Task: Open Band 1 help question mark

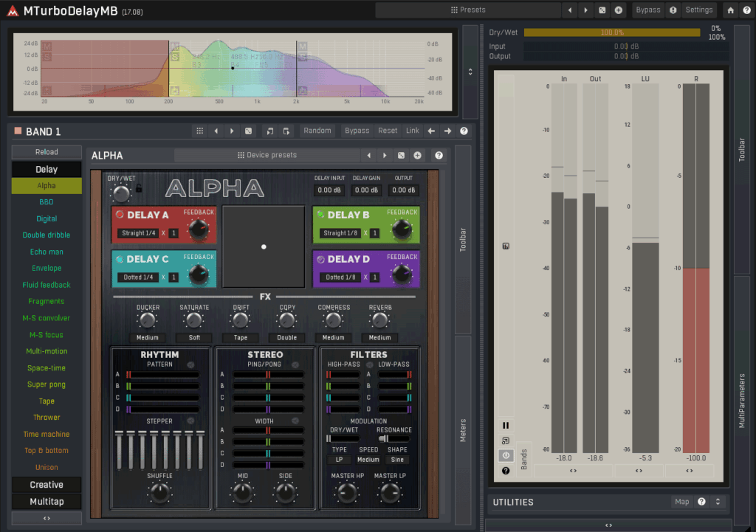Action: pyautogui.click(x=464, y=131)
